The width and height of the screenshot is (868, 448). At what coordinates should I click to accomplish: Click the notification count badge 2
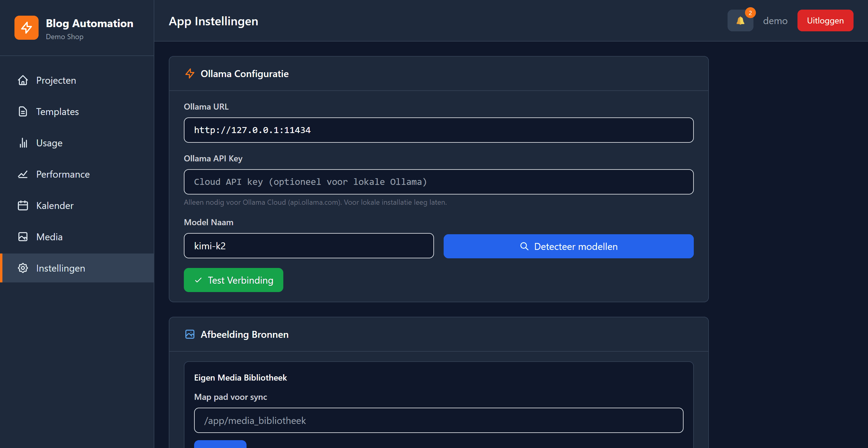pos(750,13)
